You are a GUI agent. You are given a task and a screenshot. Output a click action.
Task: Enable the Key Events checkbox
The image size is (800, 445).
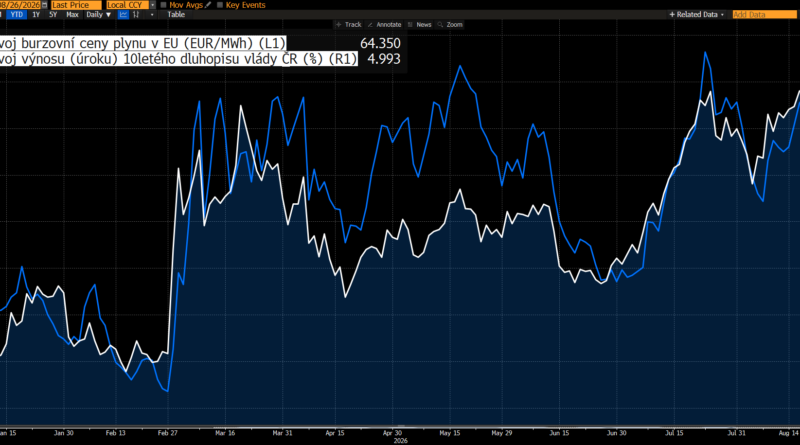[220, 5]
